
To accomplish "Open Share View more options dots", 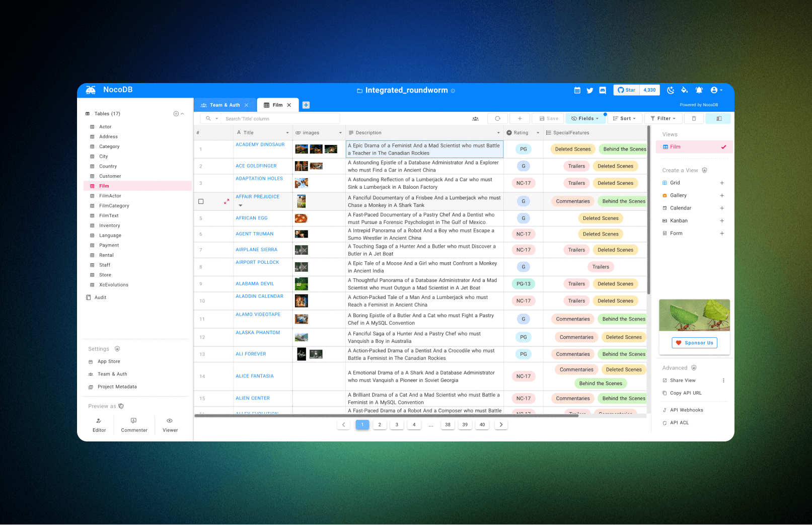I will click(723, 381).
